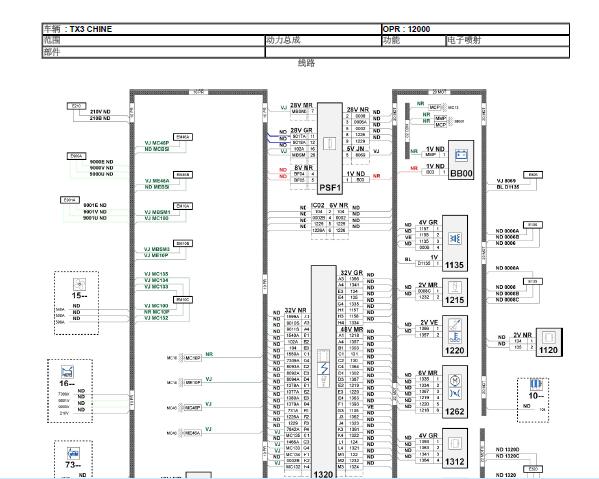Click the 48V MR connector label

click(351, 329)
